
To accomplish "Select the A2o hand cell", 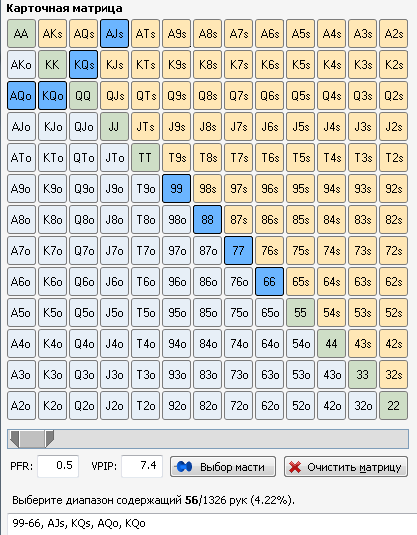I will 21,406.
